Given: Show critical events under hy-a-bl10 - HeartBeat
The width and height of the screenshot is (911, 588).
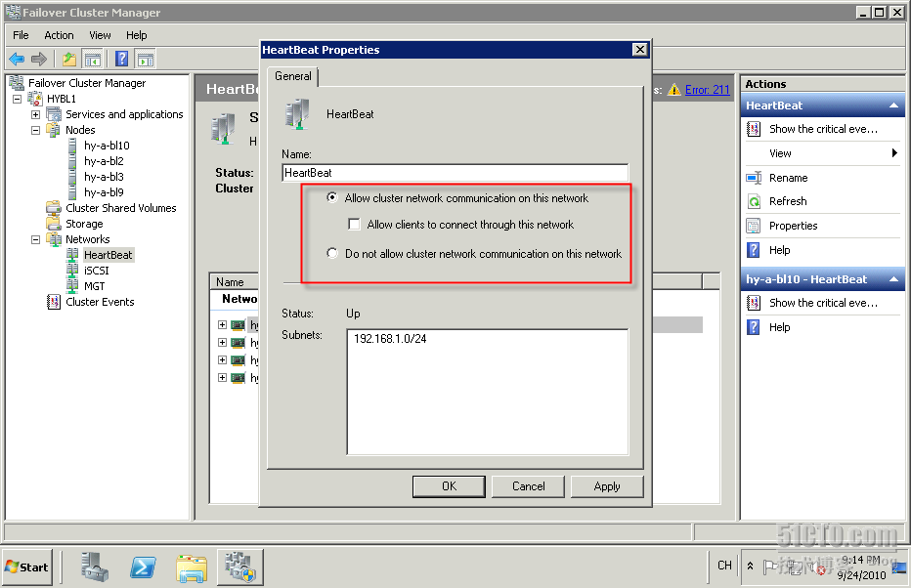Looking at the screenshot, I should point(823,303).
